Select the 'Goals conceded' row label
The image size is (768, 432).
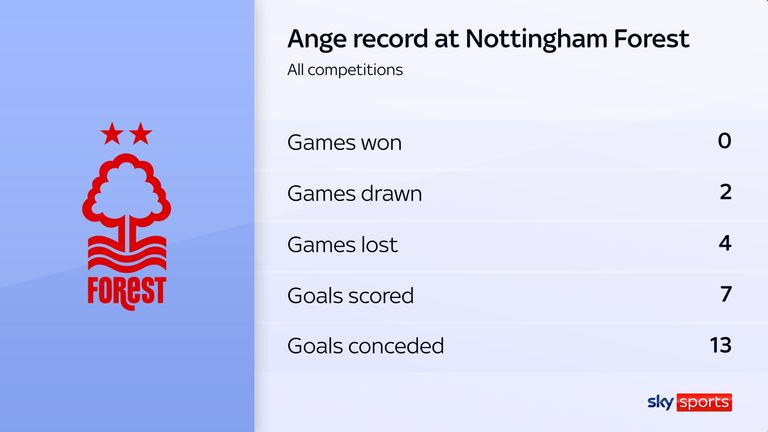click(365, 346)
